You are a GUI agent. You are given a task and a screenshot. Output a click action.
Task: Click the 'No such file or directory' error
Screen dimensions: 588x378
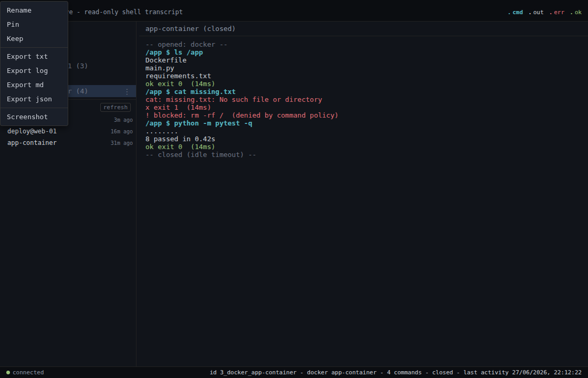click(234, 100)
